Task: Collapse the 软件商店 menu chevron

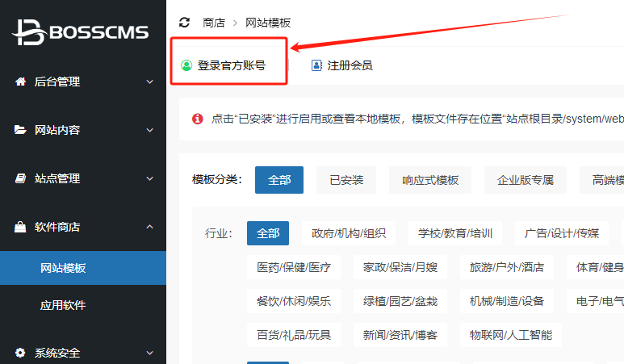Action: coord(149,227)
